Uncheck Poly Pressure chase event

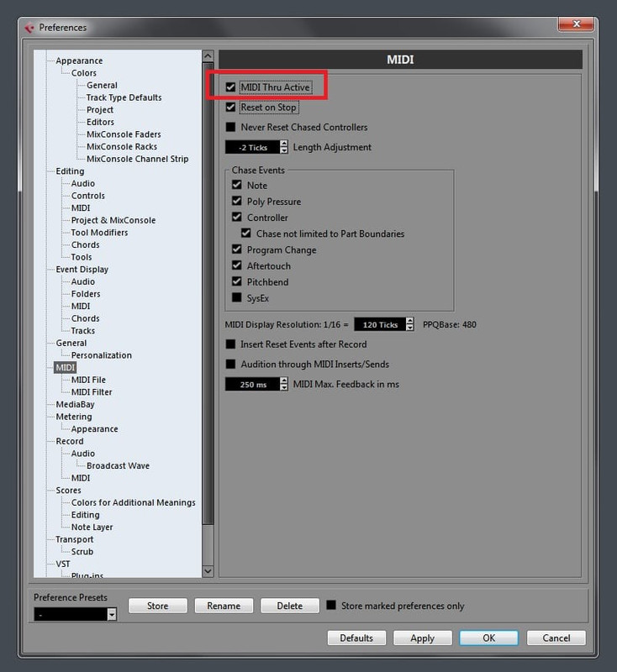coord(237,201)
